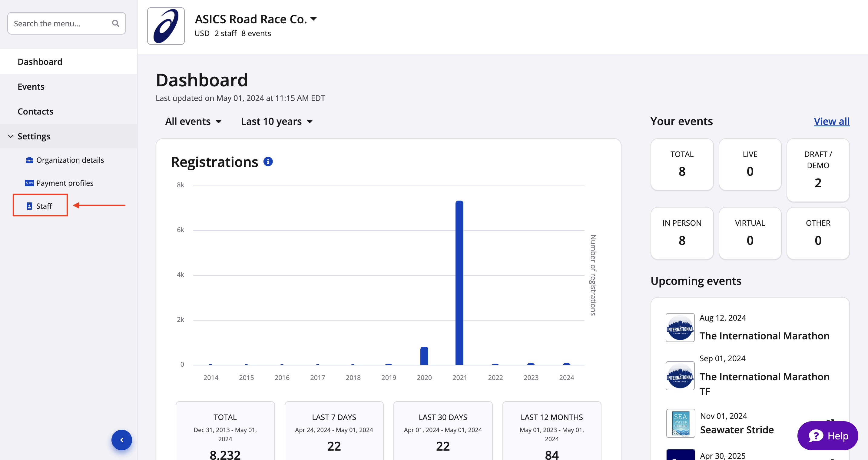Click the Staff badge icon
868x460 pixels.
[29, 206]
